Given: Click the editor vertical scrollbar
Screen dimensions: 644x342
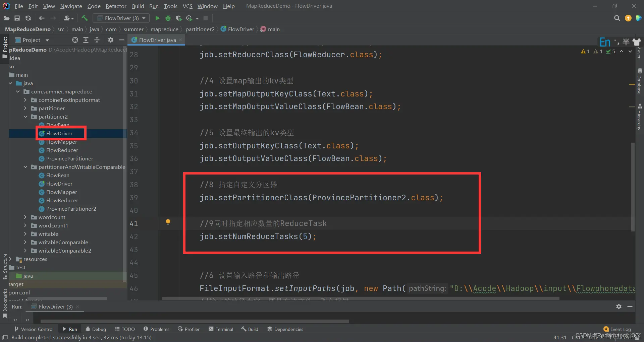Looking at the screenshot, I should 633,187.
